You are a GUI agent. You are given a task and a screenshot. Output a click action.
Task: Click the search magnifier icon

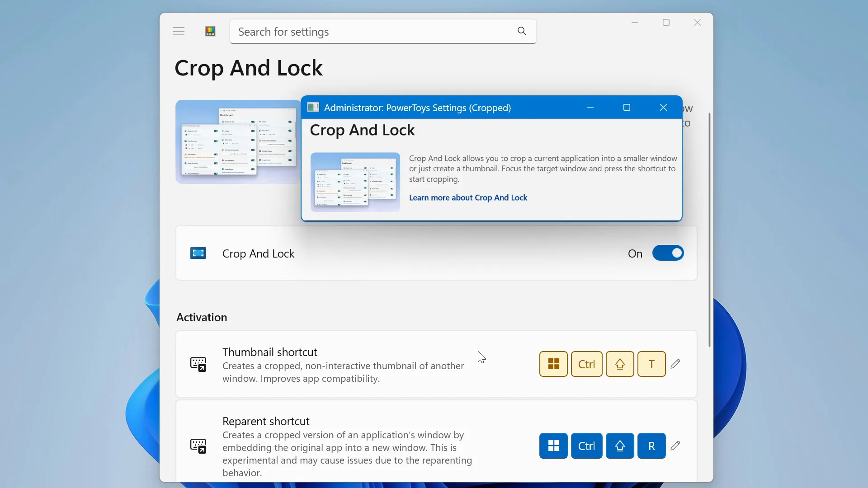tap(522, 31)
